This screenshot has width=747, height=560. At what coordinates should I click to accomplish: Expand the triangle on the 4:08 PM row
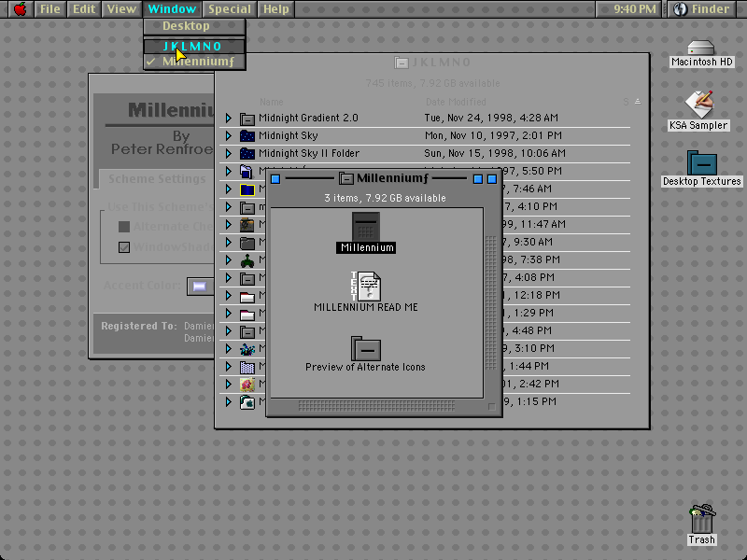click(228, 277)
